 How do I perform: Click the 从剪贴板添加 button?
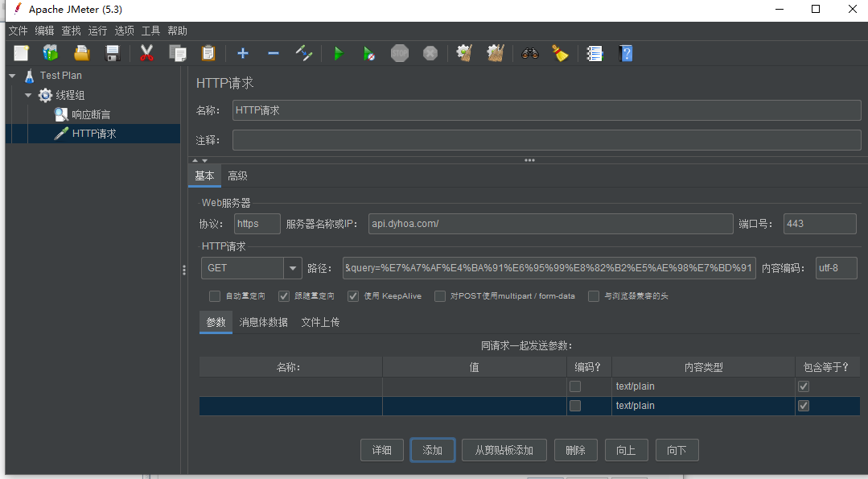(504, 450)
